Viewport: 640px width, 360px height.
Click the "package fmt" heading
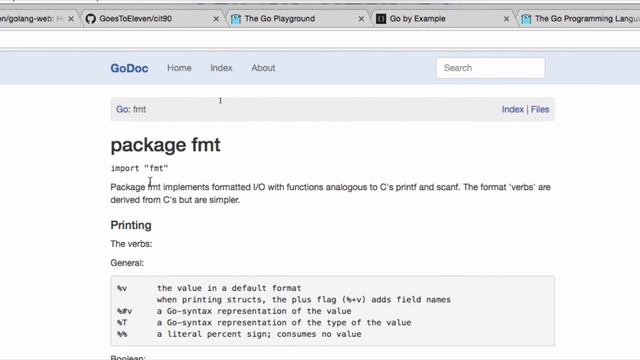(165, 145)
